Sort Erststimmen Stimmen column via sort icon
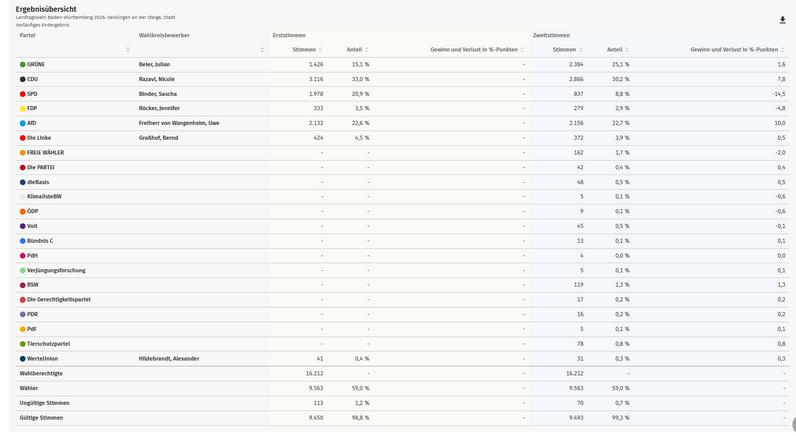The height and width of the screenshot is (436, 796). click(x=321, y=49)
